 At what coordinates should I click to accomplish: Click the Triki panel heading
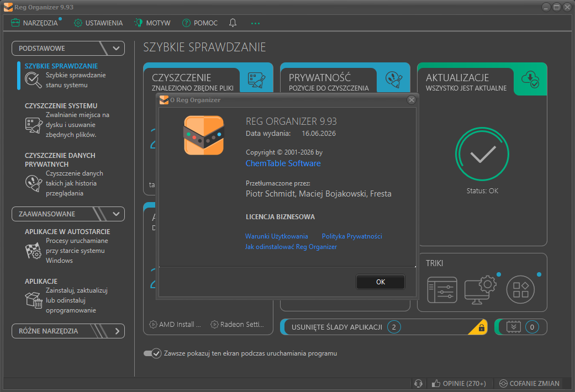coord(435,263)
